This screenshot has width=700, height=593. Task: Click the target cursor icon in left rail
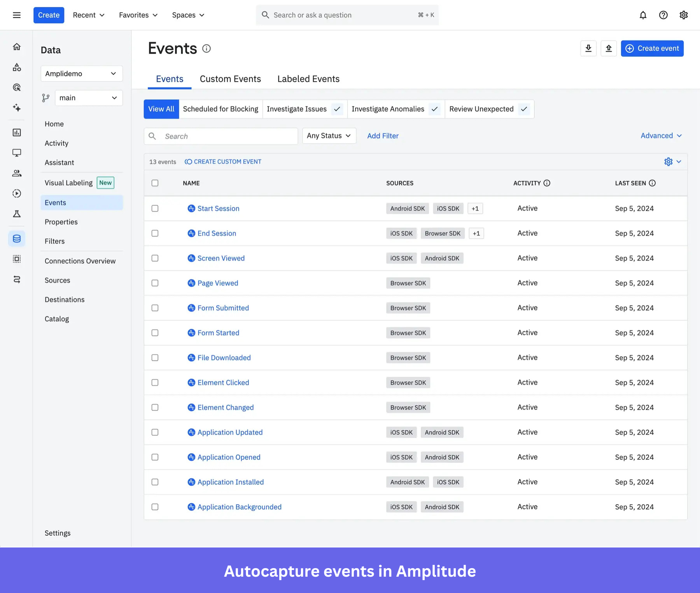pyautogui.click(x=17, y=87)
